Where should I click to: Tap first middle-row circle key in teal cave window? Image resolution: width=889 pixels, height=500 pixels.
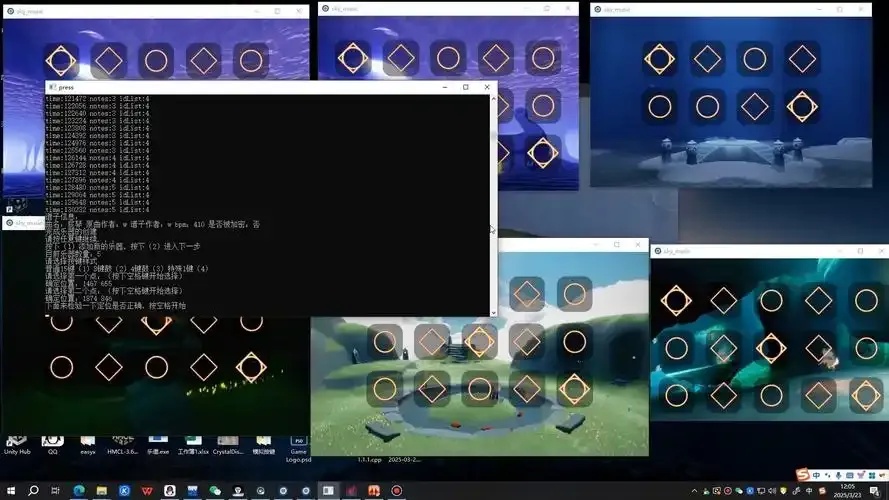tap(676, 348)
